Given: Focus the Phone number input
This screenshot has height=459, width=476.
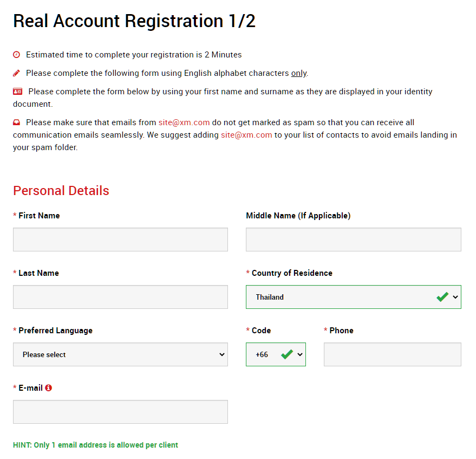Looking at the screenshot, I should point(392,354).
